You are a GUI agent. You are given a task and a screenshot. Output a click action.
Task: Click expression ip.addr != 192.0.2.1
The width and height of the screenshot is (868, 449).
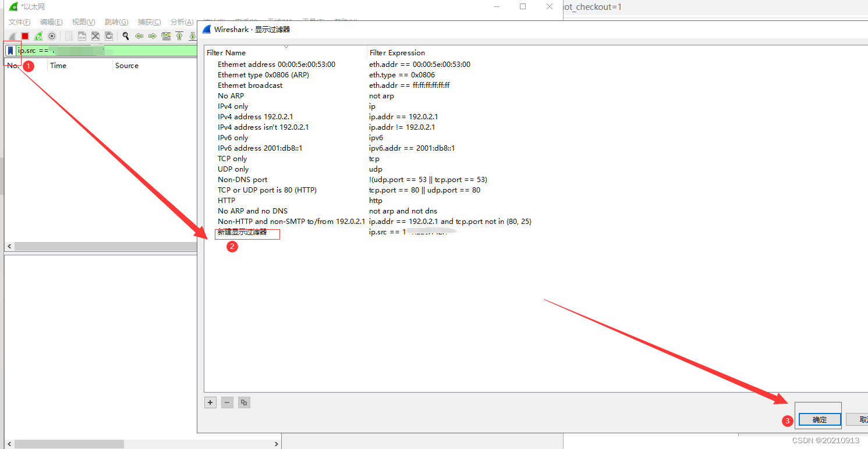click(402, 127)
